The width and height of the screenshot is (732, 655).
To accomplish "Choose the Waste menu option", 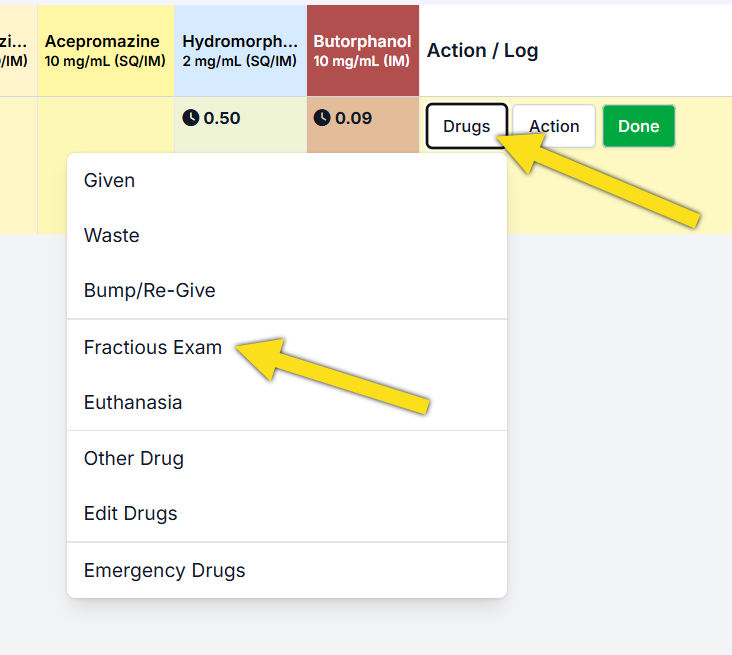I will 112,236.
